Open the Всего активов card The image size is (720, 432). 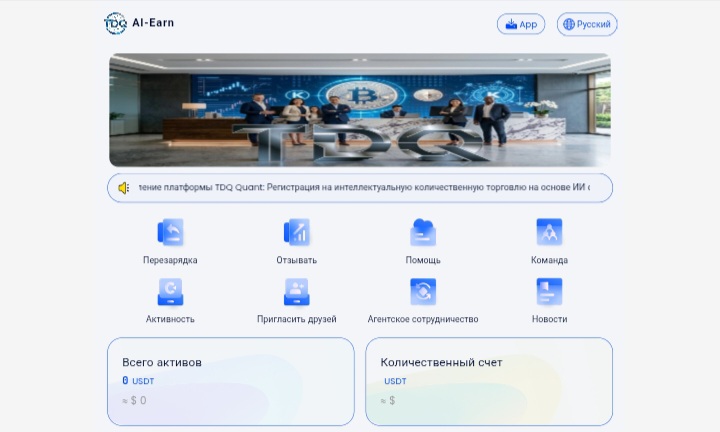tap(231, 382)
